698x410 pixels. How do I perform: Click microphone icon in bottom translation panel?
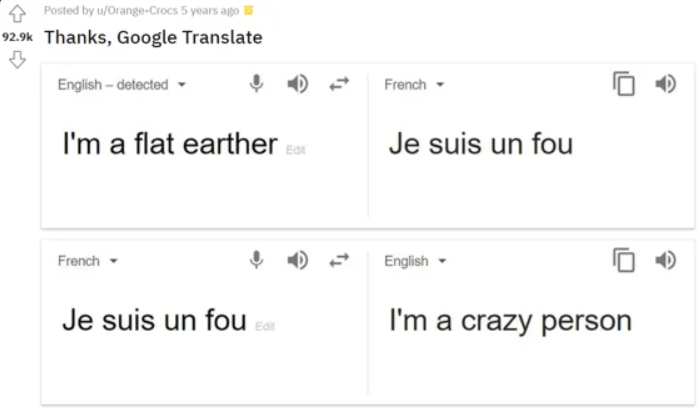pos(257,261)
